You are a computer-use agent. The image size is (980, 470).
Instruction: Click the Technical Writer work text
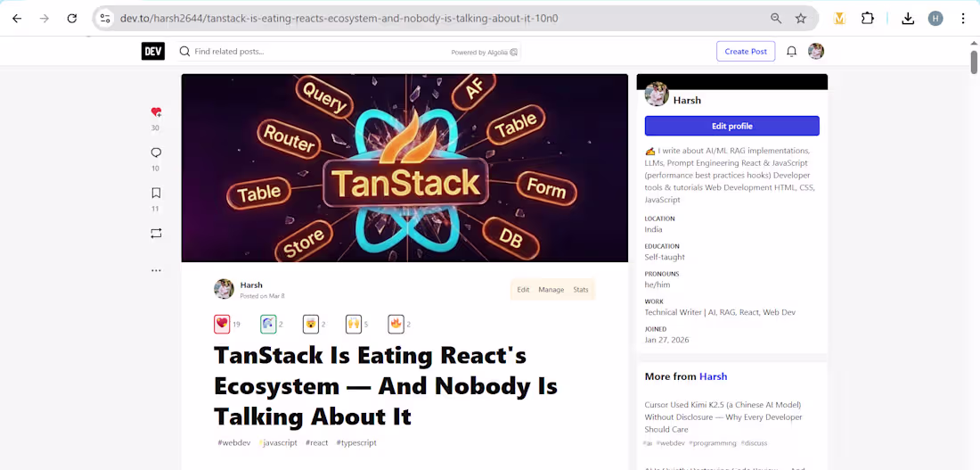click(x=719, y=311)
